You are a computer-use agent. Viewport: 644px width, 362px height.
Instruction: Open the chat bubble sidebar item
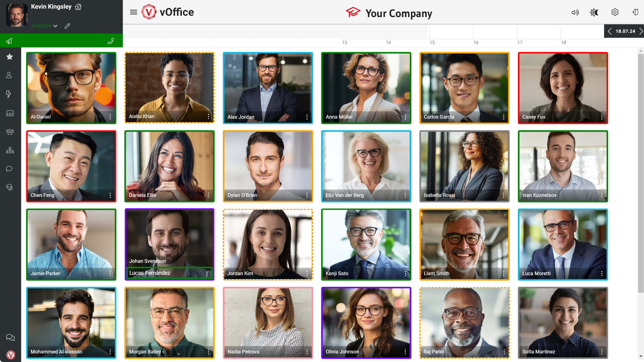9,169
